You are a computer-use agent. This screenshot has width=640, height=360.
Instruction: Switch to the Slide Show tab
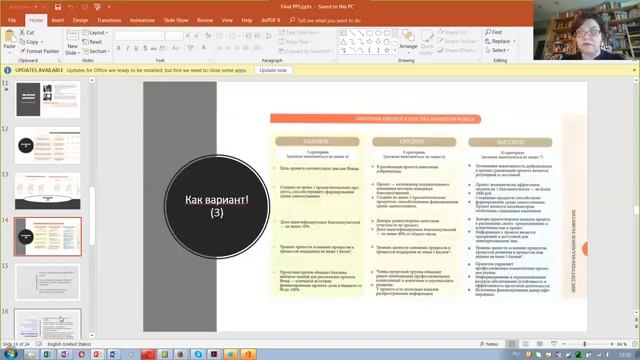tap(176, 20)
